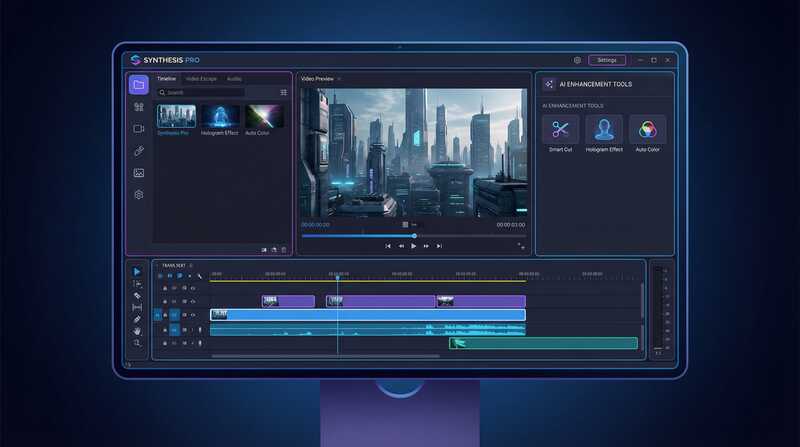Click the video camera sidebar icon
The image size is (800, 447).
coord(139,129)
